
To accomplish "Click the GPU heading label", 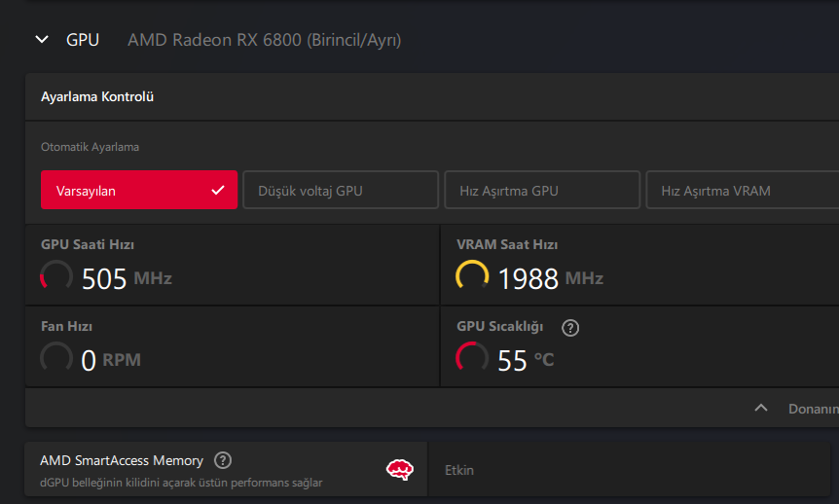I will coord(83,40).
